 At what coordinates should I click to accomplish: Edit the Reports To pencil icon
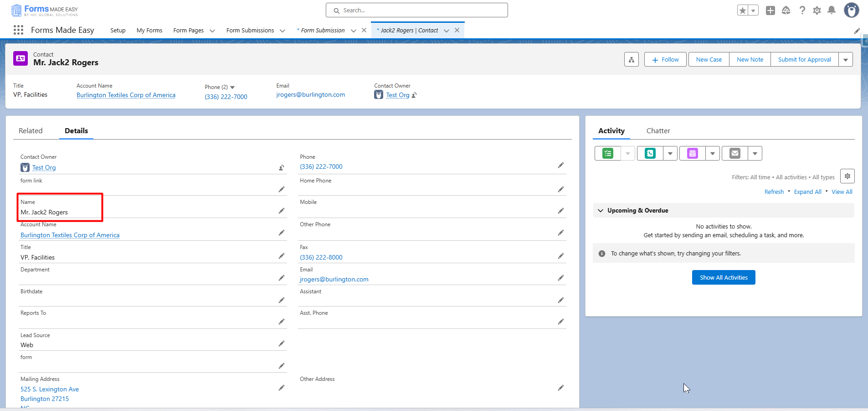[282, 322]
